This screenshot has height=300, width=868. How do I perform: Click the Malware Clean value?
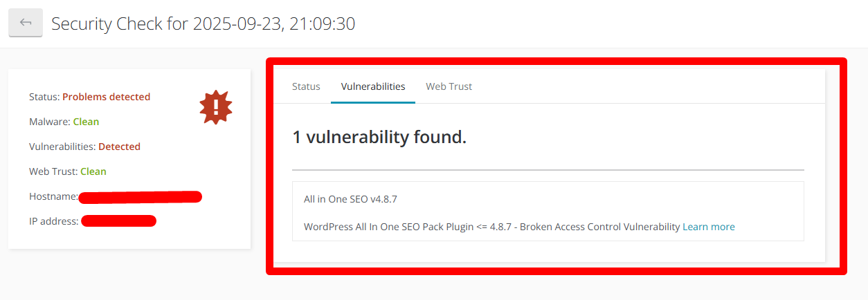(x=87, y=122)
